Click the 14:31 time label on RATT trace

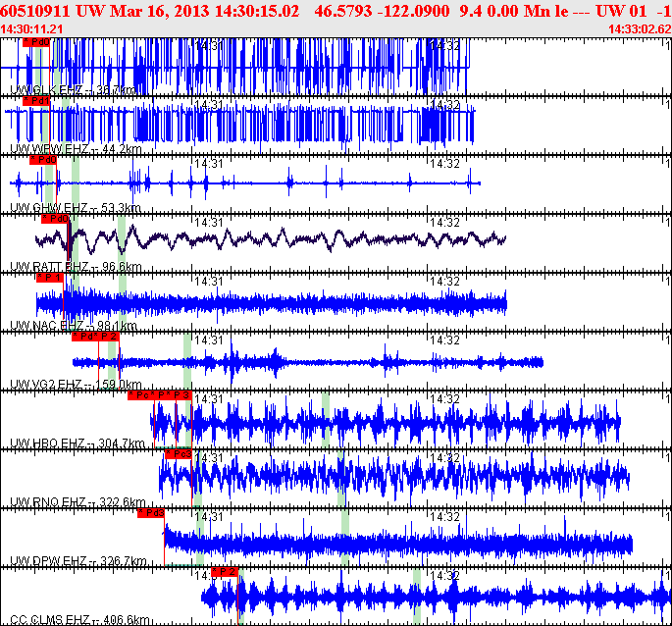[209, 222]
